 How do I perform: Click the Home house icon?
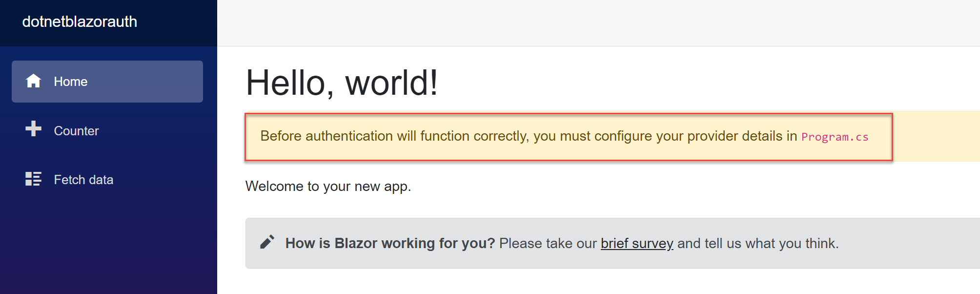click(33, 81)
